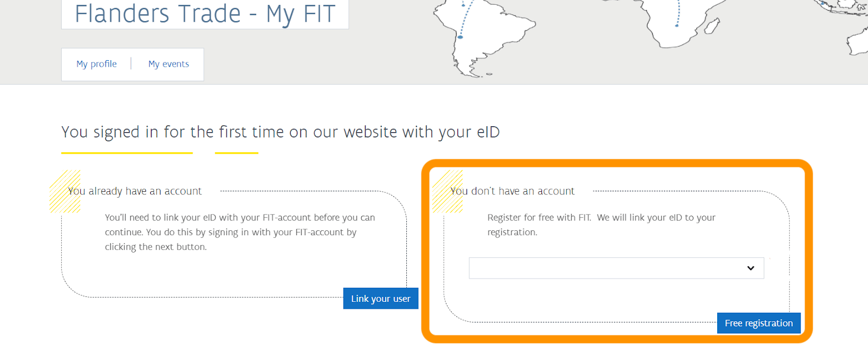The image size is (868, 362).
Task: Select the blue dot marker on southern Africa
Action: [676, 25]
